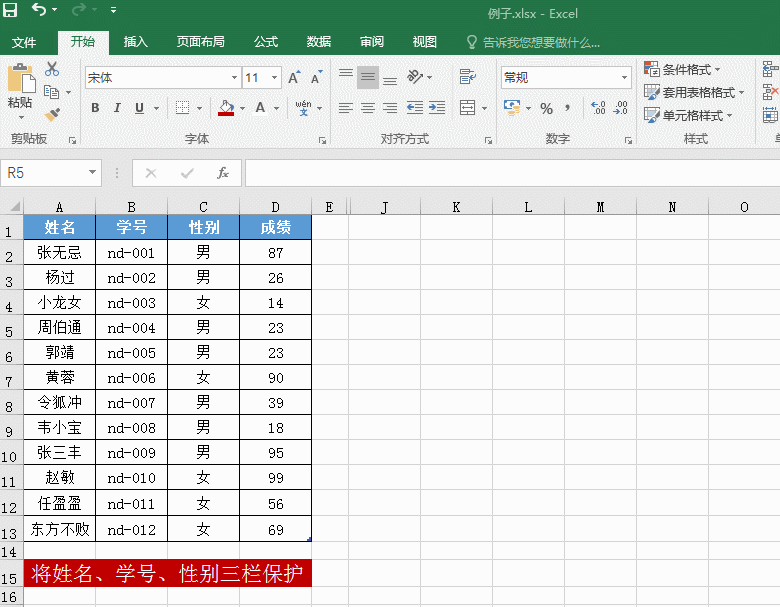Toggle Italic formatting
Viewport: 780px width, 607px height.
(117, 108)
